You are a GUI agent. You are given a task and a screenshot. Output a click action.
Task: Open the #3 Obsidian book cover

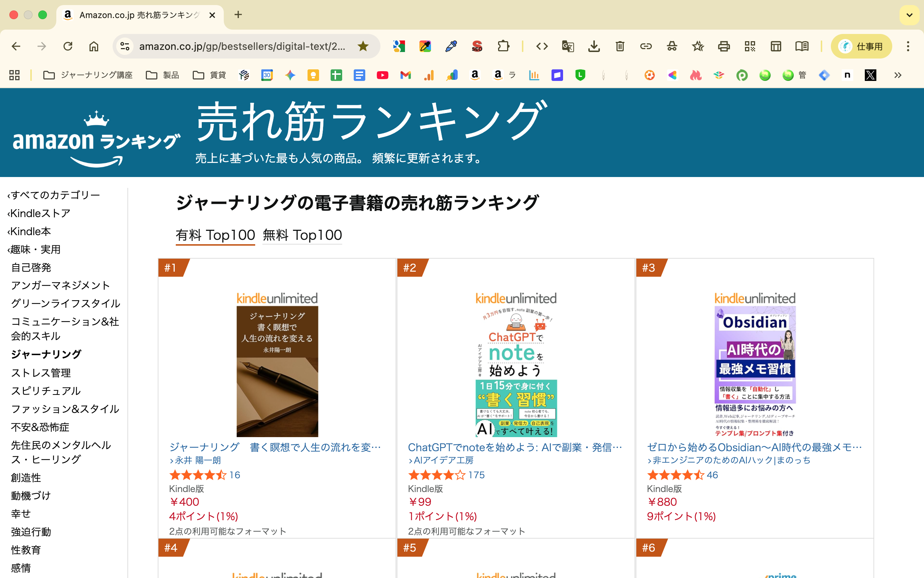tap(755, 371)
